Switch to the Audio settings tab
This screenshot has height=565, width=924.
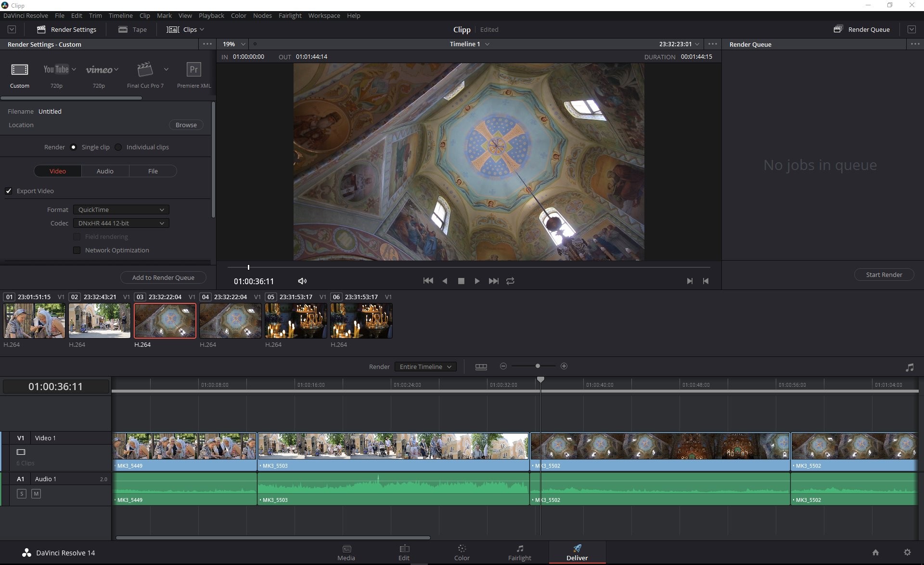[x=105, y=171]
